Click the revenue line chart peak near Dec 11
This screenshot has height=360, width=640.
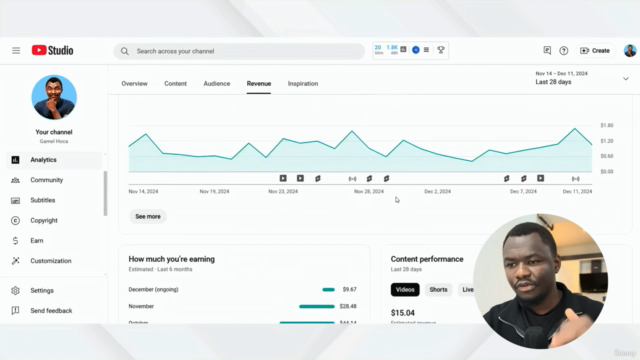575,129
